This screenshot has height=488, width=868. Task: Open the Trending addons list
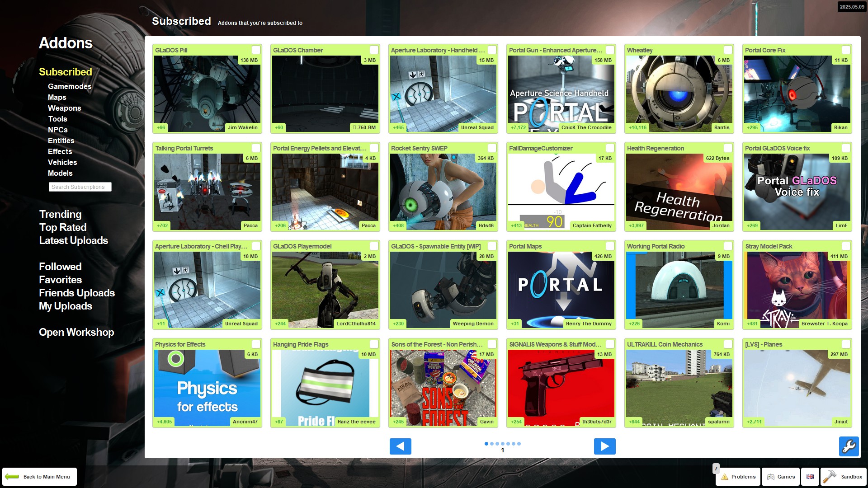60,214
